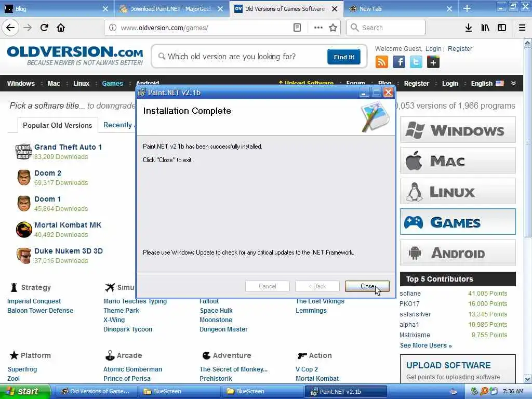Open the downloads arrow in toolbar
This screenshot has height=399, width=532.
pyautogui.click(x=469, y=28)
